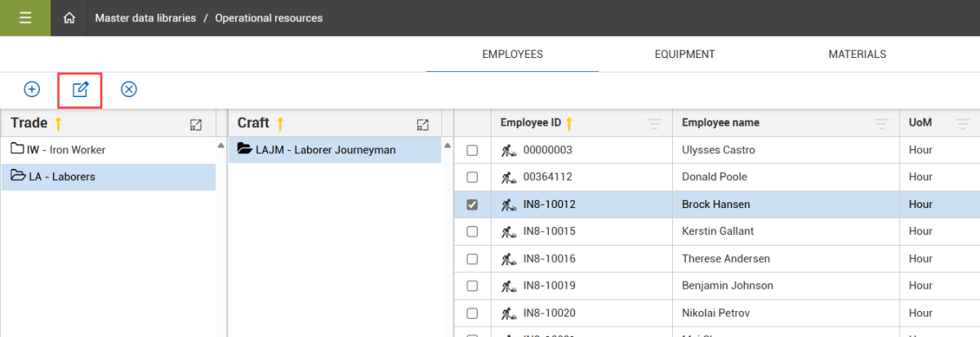This screenshot has width=980, height=337.
Task: Expand the Trade panel with its icon
Action: [x=196, y=124]
